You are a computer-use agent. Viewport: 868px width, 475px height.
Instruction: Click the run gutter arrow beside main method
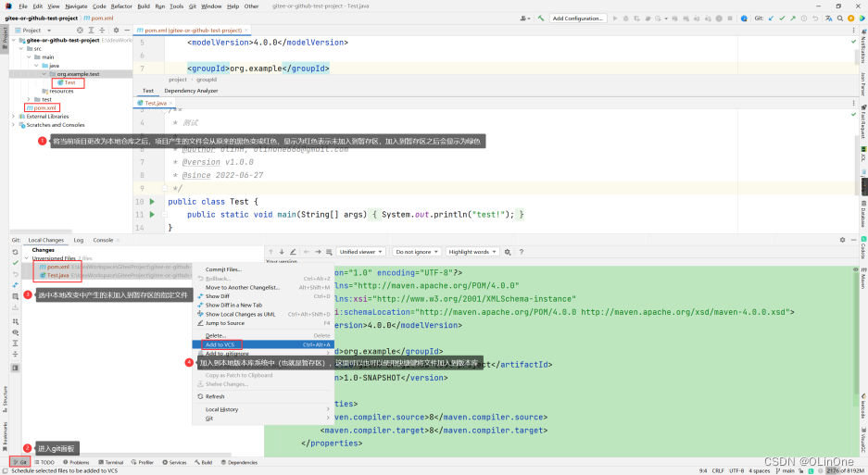click(152, 215)
